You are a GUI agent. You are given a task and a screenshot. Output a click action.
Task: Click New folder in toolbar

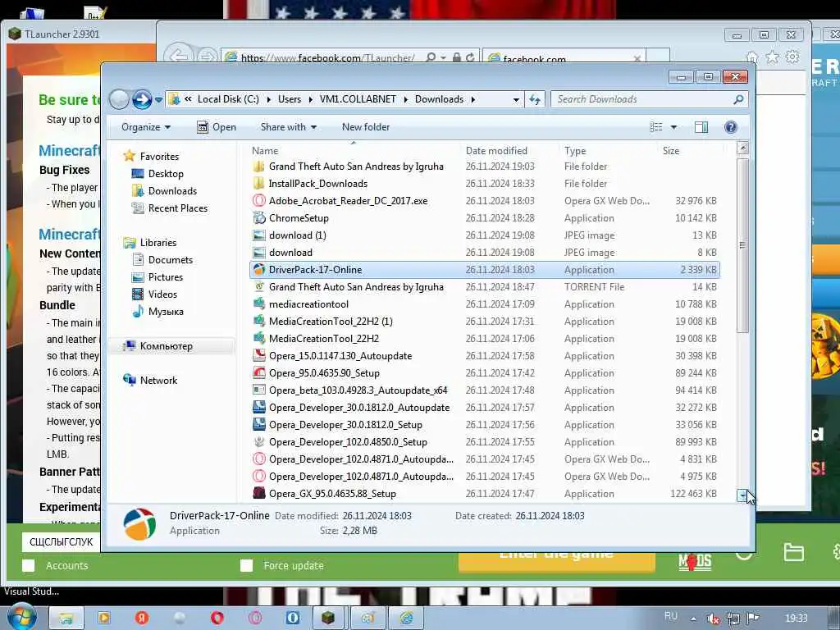366,127
